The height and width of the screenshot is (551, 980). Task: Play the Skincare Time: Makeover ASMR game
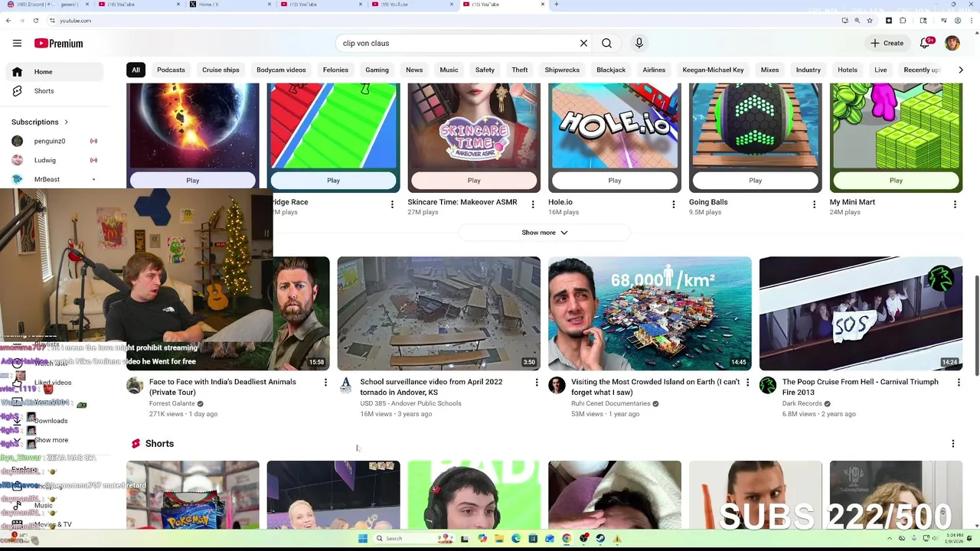click(474, 181)
